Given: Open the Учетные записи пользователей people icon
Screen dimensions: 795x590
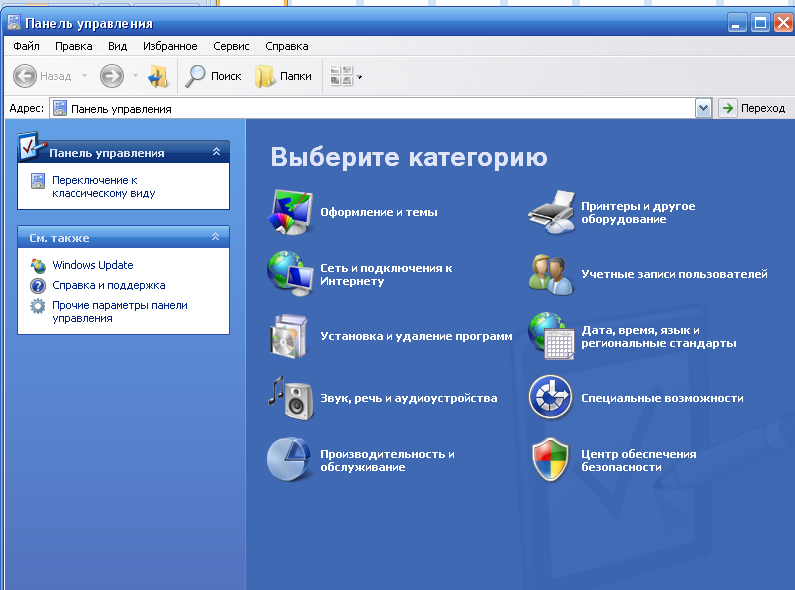Looking at the screenshot, I should 551,274.
